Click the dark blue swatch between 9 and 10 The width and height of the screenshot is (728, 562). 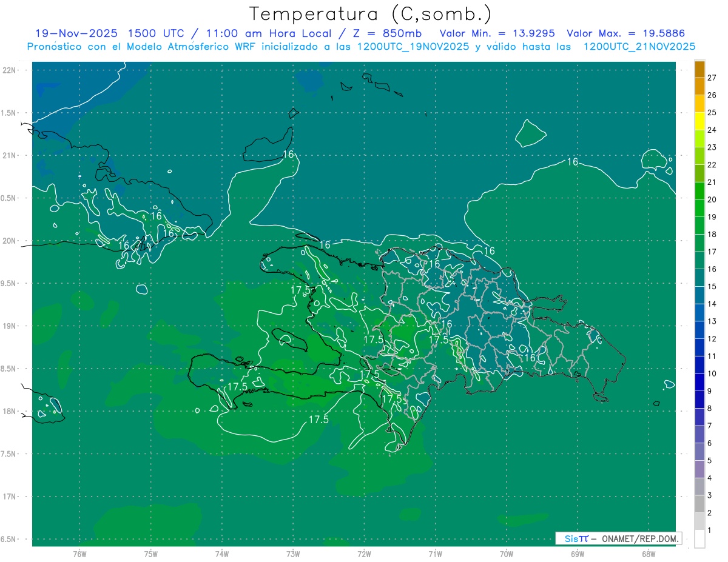pos(699,383)
